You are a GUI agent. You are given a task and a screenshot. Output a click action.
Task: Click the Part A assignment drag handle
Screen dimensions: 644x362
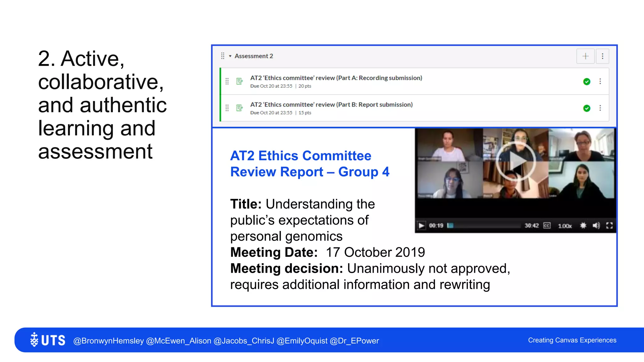point(227,81)
